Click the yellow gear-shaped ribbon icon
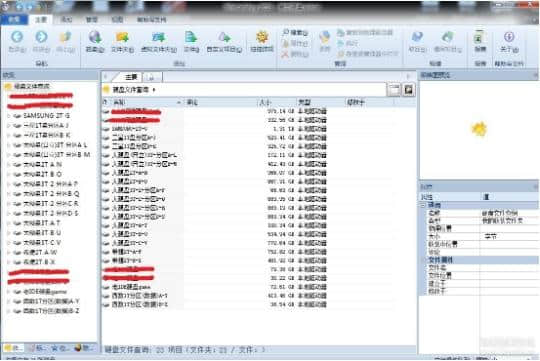The image size is (540, 361). click(262, 37)
